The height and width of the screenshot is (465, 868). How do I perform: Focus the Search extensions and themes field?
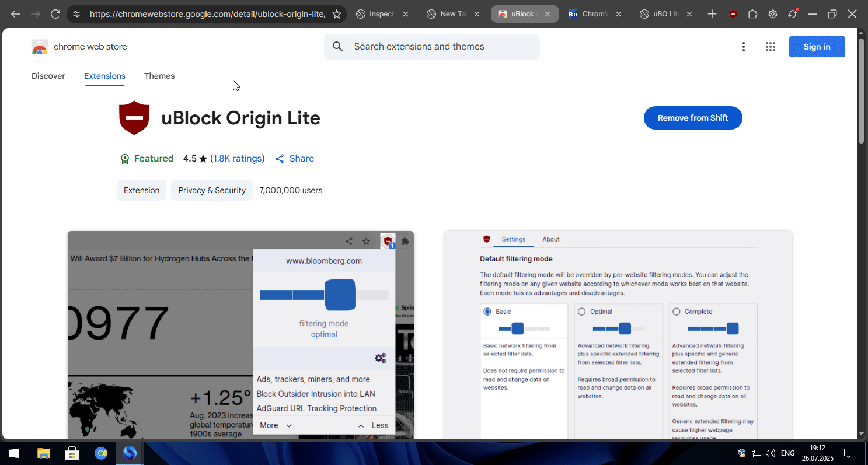[x=432, y=47]
